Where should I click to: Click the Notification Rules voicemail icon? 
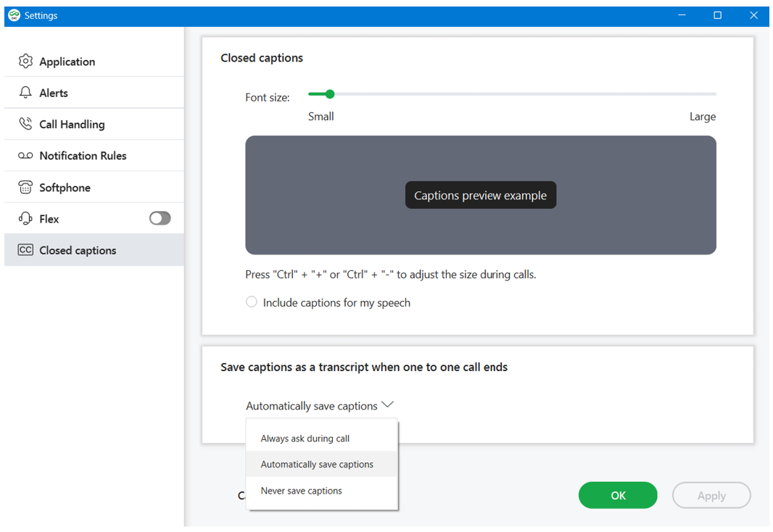pyautogui.click(x=25, y=156)
